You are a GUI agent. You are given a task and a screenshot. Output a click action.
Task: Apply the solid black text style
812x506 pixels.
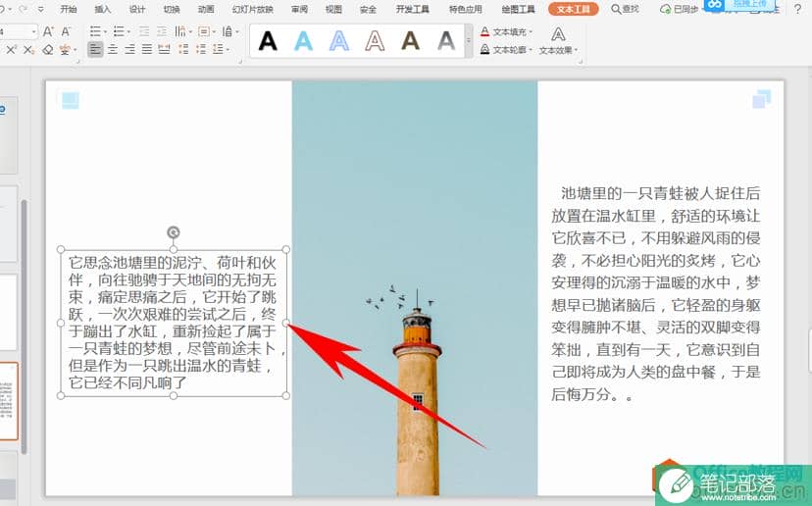(x=268, y=40)
